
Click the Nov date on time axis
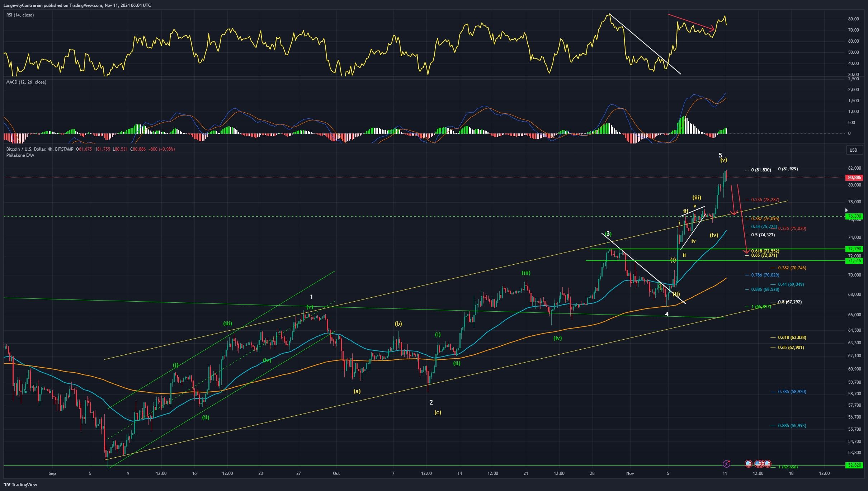pyautogui.click(x=630, y=473)
